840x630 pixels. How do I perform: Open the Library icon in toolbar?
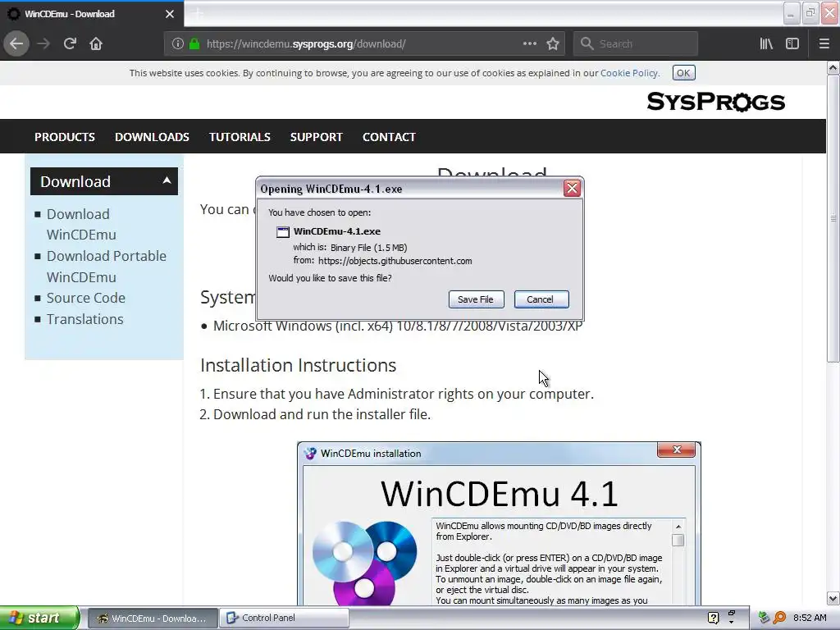pyautogui.click(x=766, y=43)
